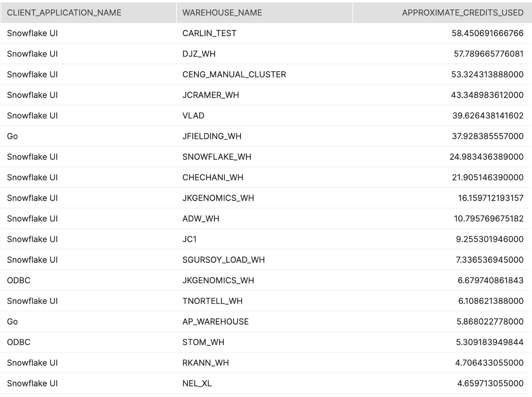Select the CENG_MANUAL_CLUSTER cell
532x397 pixels.
point(234,75)
